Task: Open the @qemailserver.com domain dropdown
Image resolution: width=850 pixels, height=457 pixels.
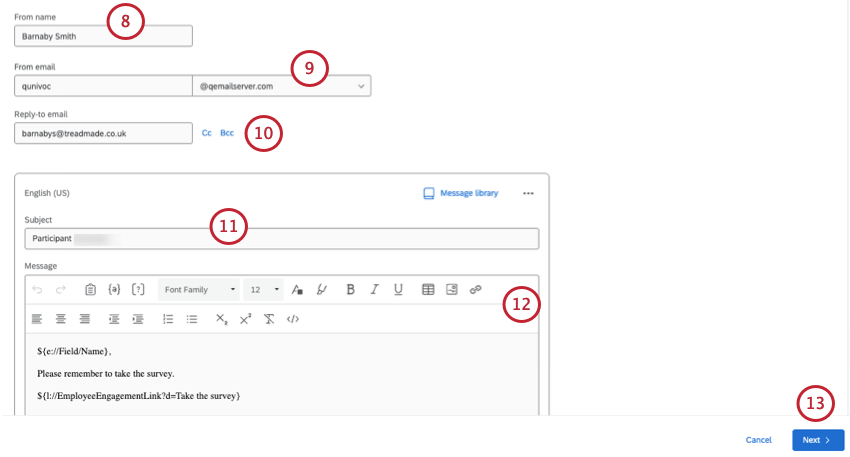Action: coord(282,86)
